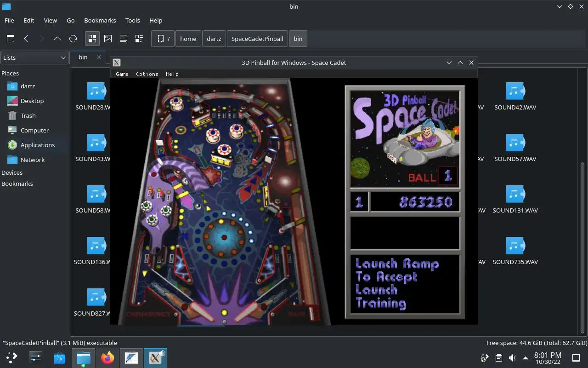Navigate to the dartz breadcrumb
Image resolution: width=588 pixels, height=368 pixels.
(214, 39)
